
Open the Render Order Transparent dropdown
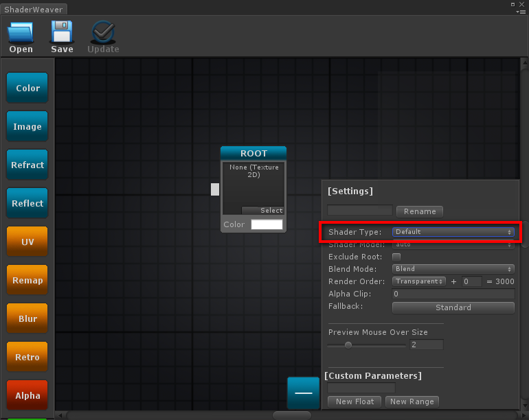pyautogui.click(x=418, y=281)
